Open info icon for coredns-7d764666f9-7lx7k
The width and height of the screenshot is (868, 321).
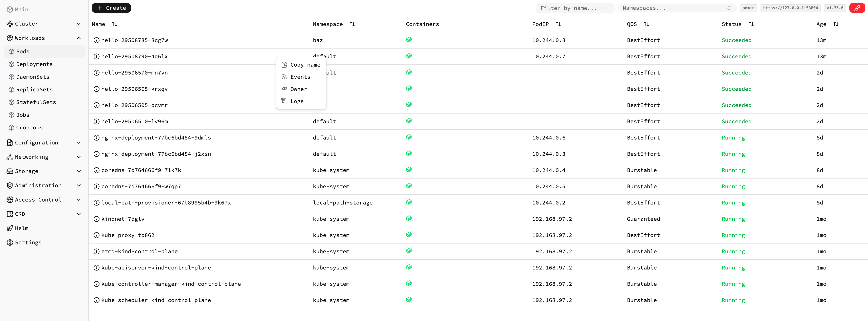[96, 170]
